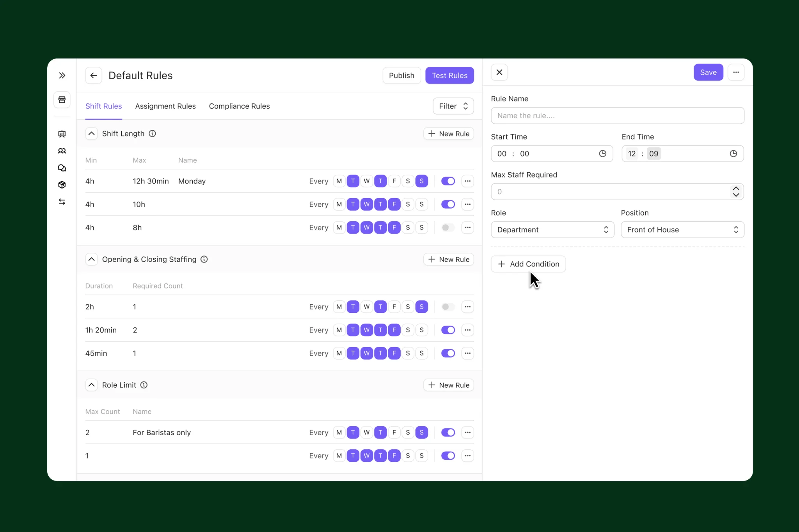Viewport: 799px width, 532px height.
Task: Disable the toggle on the 10h shift rule
Action: coord(447,204)
